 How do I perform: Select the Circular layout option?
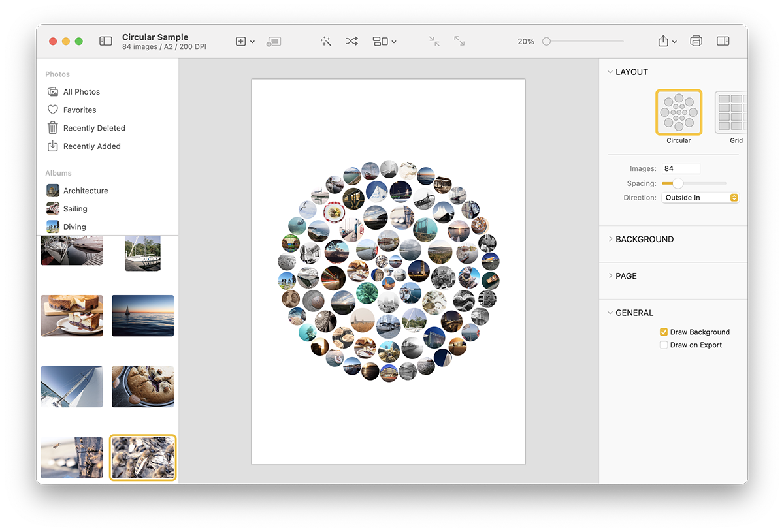[x=679, y=112]
